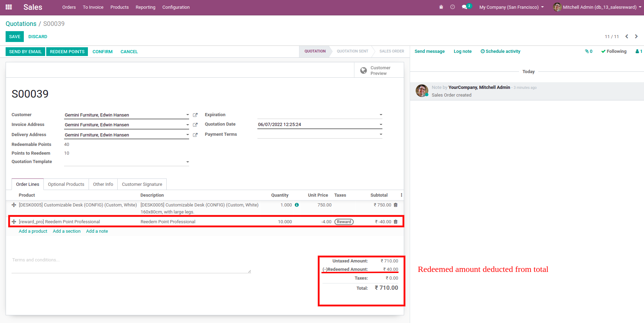Screen dimensions: 644x323
Task: Delete the Customizable Desk order line
Action: point(396,205)
